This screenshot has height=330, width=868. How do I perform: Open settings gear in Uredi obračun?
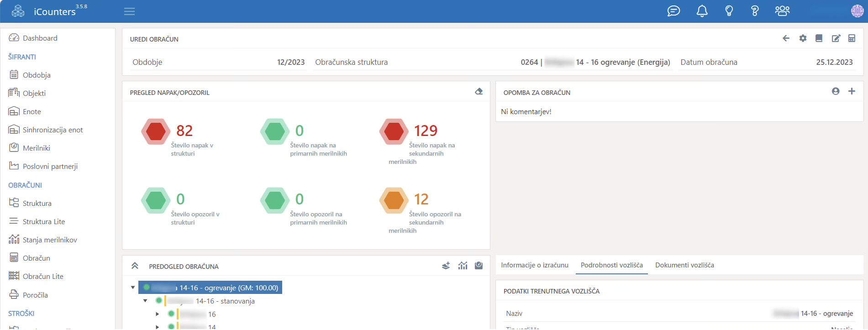[x=803, y=38]
